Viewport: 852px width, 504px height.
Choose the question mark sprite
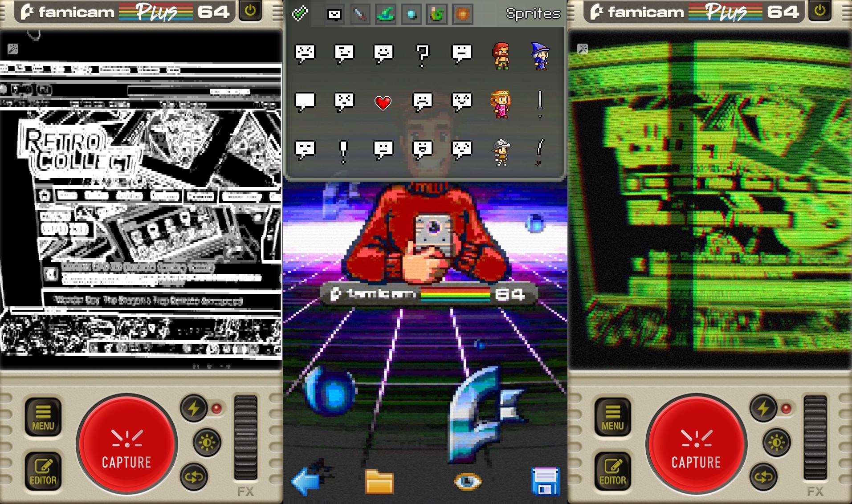coord(422,56)
